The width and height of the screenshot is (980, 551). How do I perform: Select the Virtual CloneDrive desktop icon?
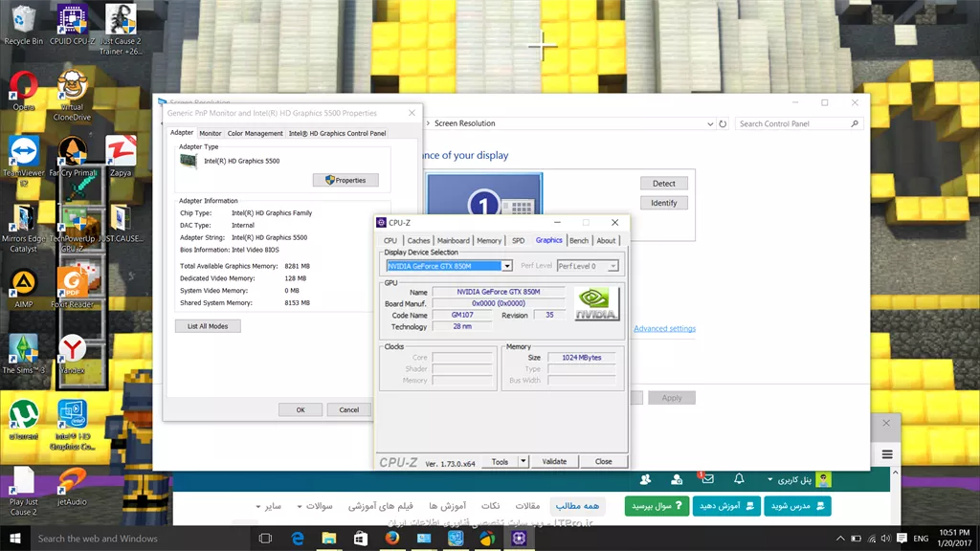coord(72,96)
